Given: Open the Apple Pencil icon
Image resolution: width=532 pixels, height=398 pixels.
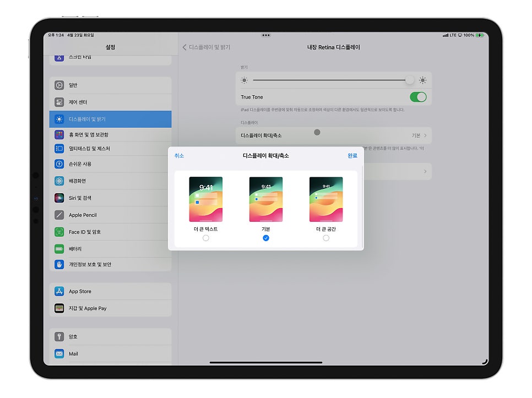Looking at the screenshot, I should pos(59,215).
